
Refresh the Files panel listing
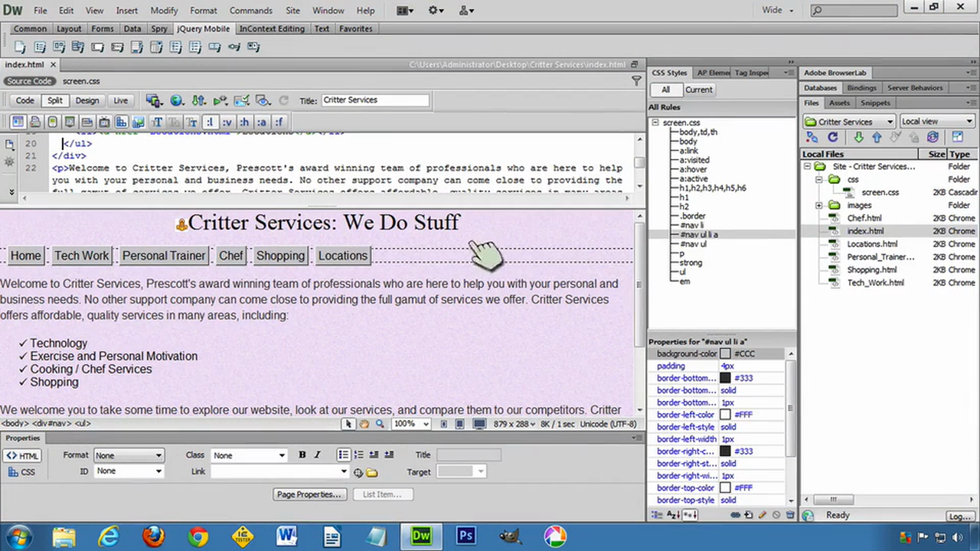pyautogui.click(x=833, y=137)
